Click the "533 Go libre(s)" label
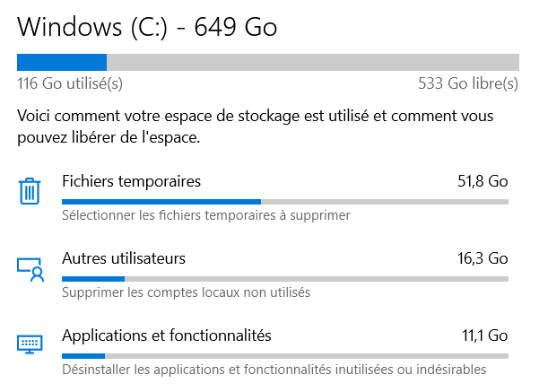The width and height of the screenshot is (539, 392). pyautogui.click(x=468, y=84)
